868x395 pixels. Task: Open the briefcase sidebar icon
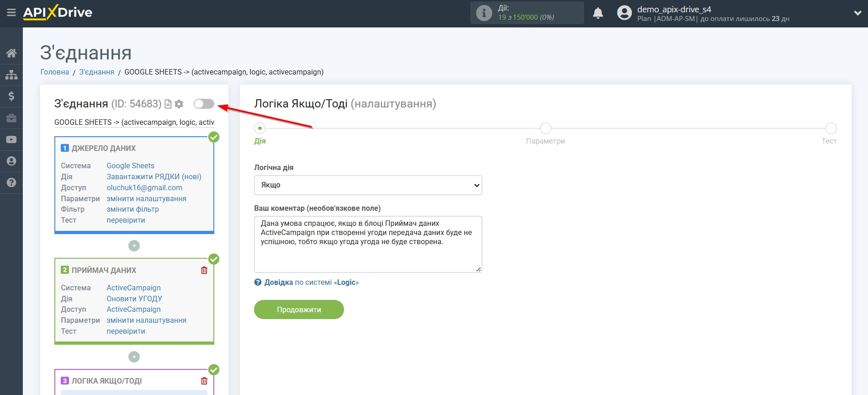pos(11,118)
